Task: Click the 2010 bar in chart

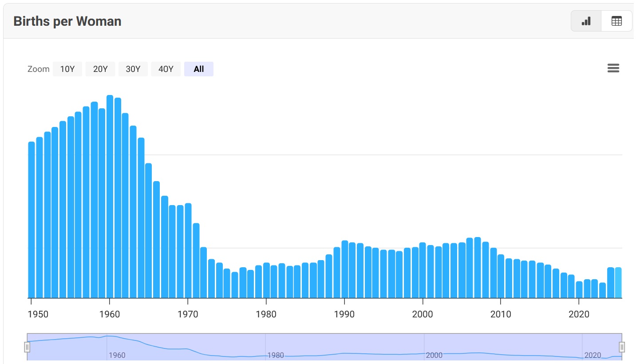Action: (501, 276)
